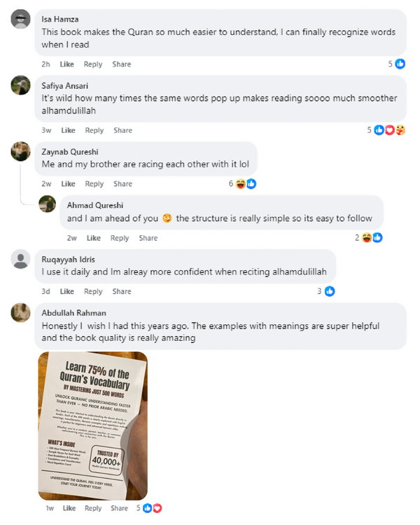Open Ahmad Qureshi's profile picture
The image size is (420, 525).
47,204
